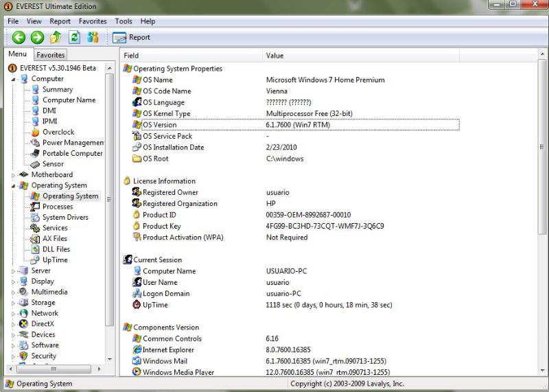Image resolution: width=549 pixels, height=392 pixels.
Task: Open the AX Files icon
Action: pyautogui.click(x=36, y=238)
